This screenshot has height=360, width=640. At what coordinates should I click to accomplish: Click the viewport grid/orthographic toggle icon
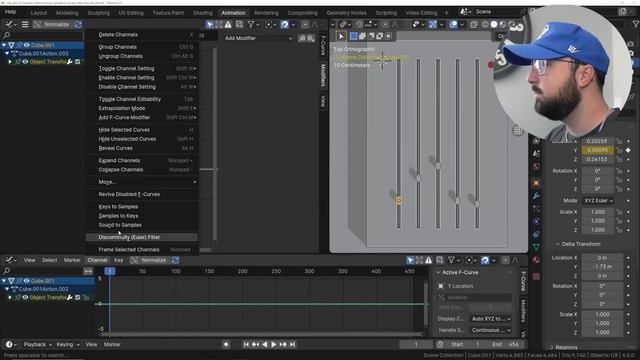[518, 131]
